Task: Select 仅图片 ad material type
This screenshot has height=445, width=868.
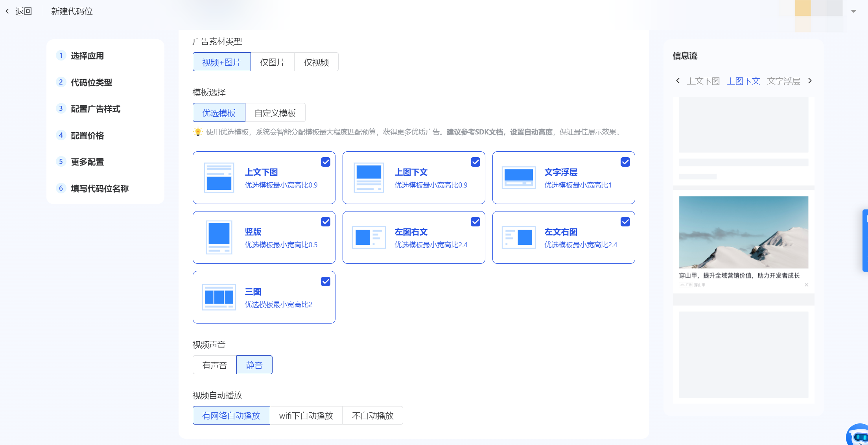Action: click(272, 62)
